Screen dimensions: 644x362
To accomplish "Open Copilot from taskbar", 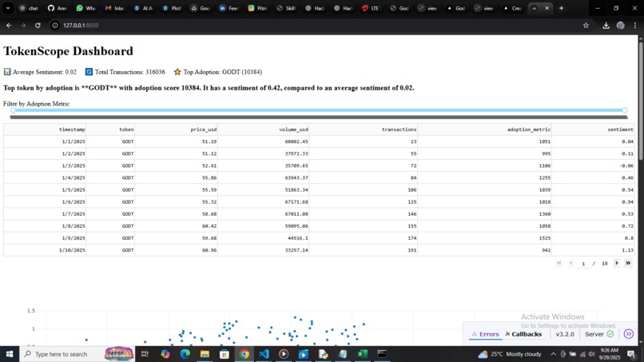I will (165, 354).
